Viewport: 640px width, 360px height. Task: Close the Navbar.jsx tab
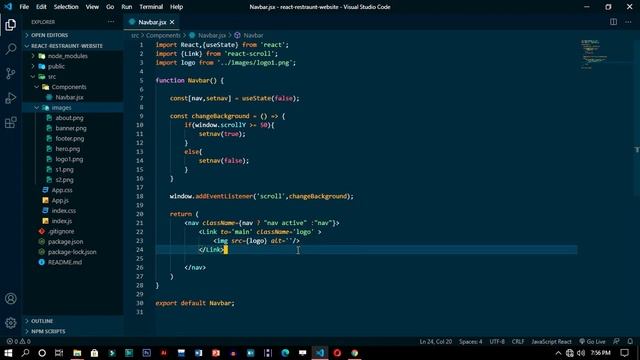pyautogui.click(x=172, y=22)
